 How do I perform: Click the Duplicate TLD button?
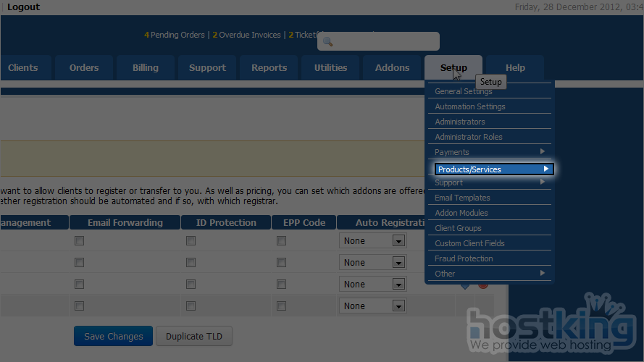click(x=194, y=336)
